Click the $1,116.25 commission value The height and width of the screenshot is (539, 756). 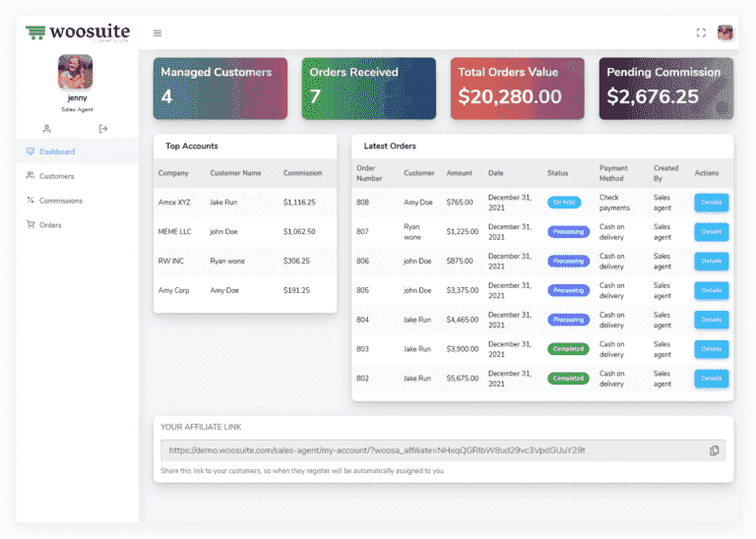[x=299, y=203]
